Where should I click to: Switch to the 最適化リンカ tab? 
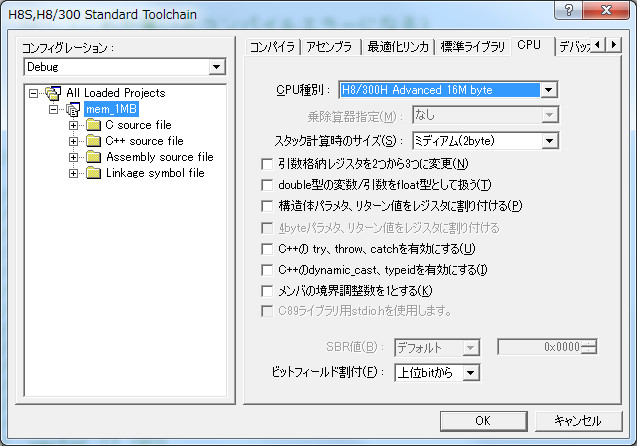pyautogui.click(x=397, y=47)
